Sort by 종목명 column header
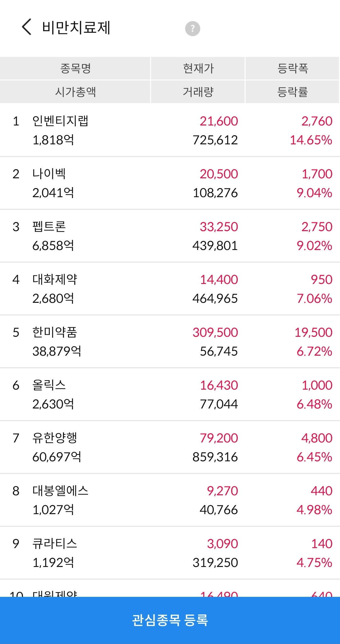This screenshot has height=644, width=340. [x=75, y=68]
